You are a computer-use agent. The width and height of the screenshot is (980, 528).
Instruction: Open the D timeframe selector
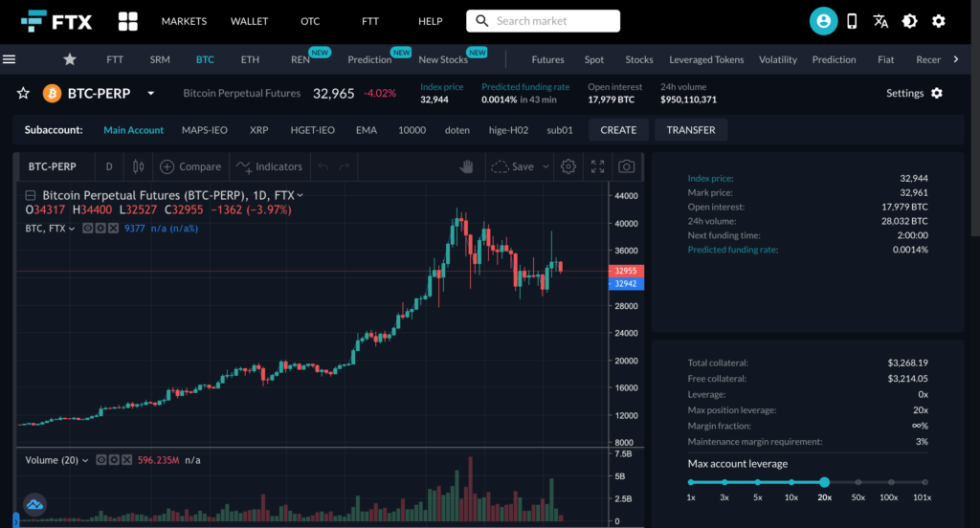(x=109, y=166)
